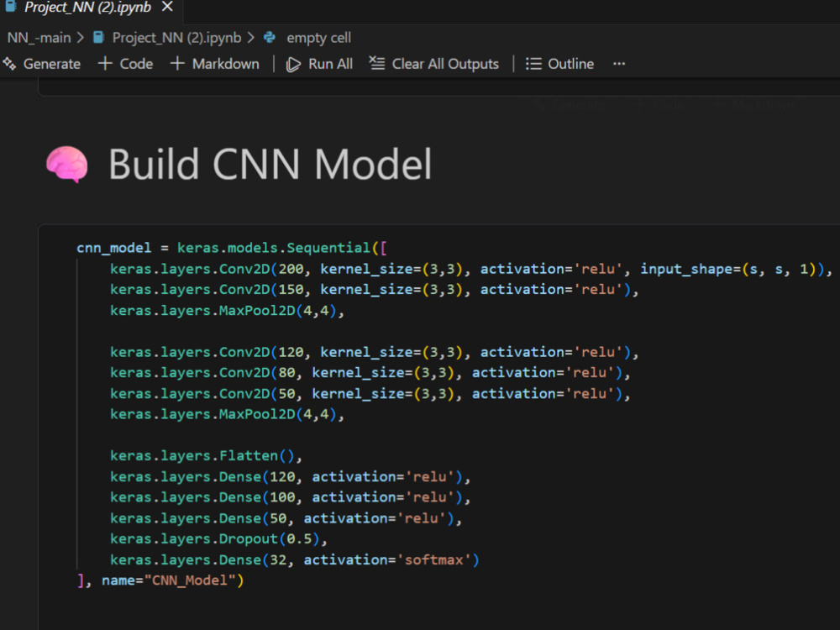This screenshot has height=630, width=840.
Task: Click the empty cell breadcrumb item
Action: click(318, 38)
